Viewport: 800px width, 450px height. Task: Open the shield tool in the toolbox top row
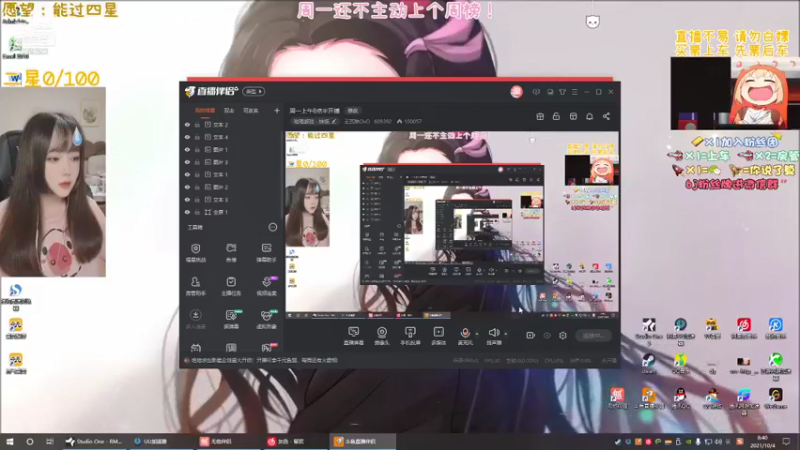pyautogui.click(x=195, y=252)
